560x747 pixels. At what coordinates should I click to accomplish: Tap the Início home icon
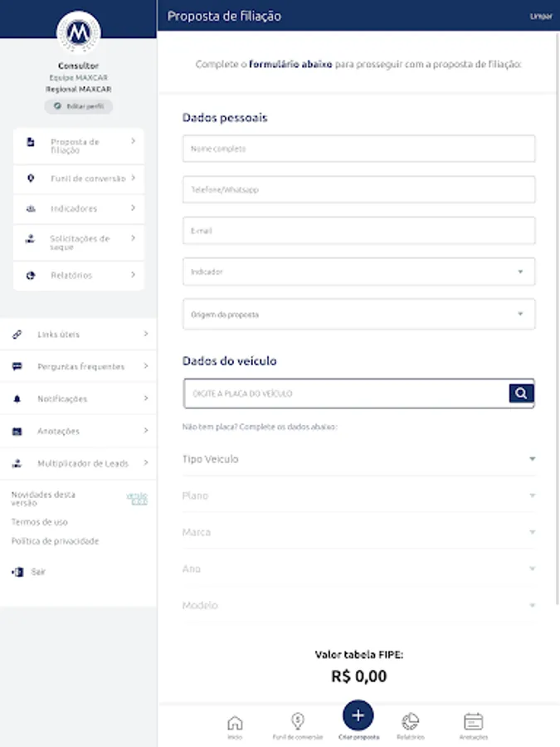235,722
